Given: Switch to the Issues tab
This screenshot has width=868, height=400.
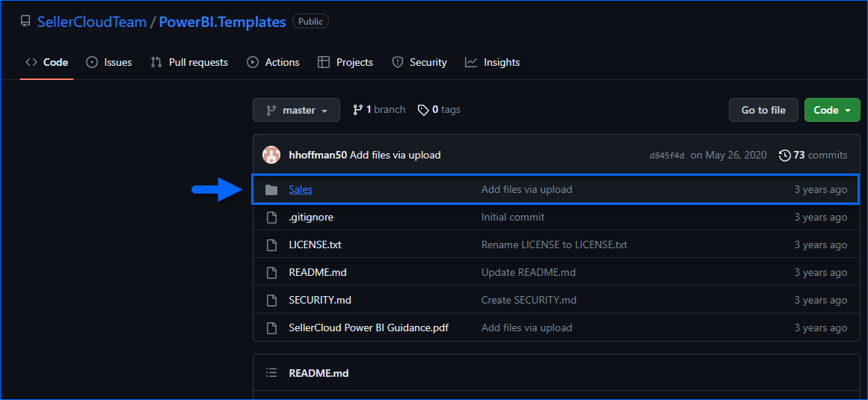Looking at the screenshot, I should pos(109,62).
